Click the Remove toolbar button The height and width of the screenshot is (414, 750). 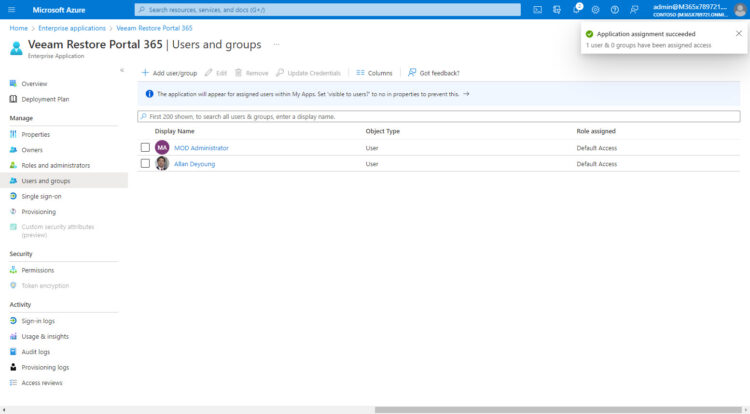[251, 73]
